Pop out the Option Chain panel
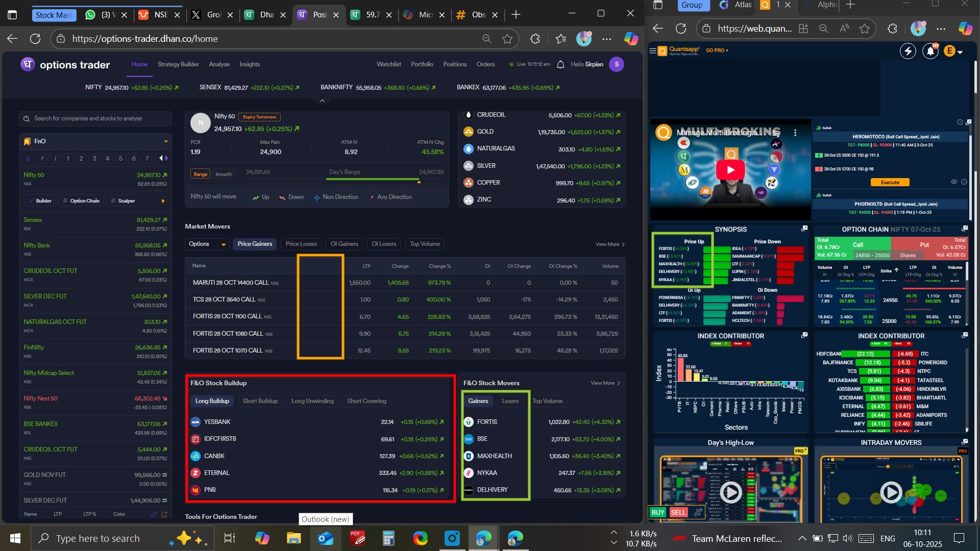Viewport: 980px width, 551px height. (x=965, y=229)
